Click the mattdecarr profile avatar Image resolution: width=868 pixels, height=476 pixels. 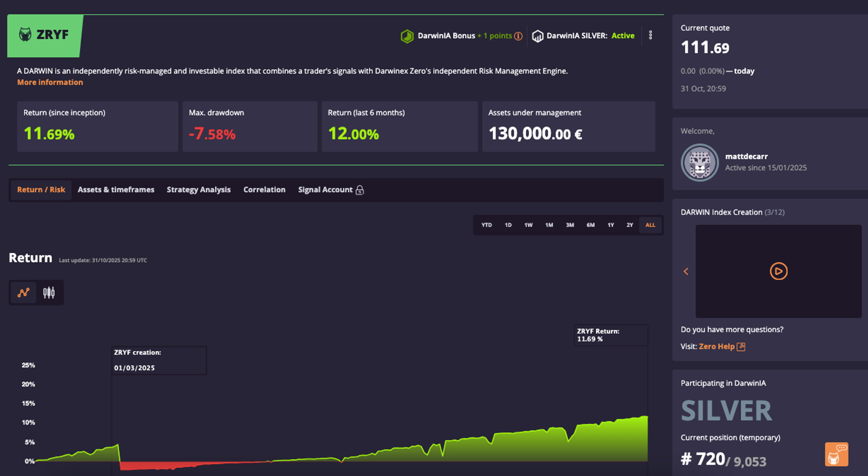699,163
